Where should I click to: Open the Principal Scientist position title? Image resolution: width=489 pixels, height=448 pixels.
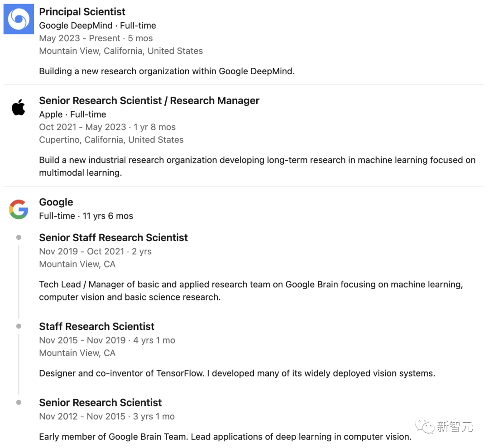pyautogui.click(x=82, y=12)
